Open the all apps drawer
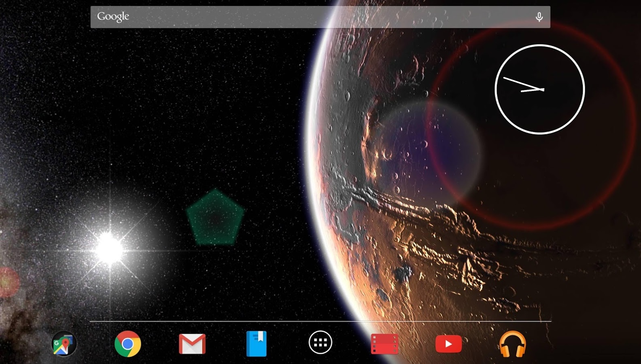Screen dimensions: 641x364 [320, 343]
